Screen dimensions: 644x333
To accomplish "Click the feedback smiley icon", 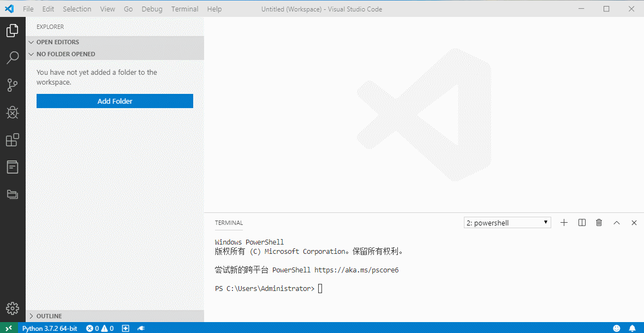I will point(617,328).
